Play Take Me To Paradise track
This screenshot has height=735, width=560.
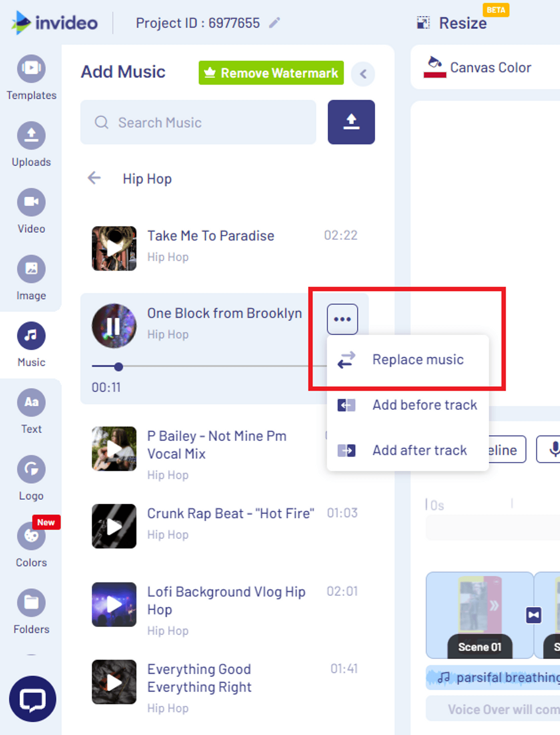[114, 248]
